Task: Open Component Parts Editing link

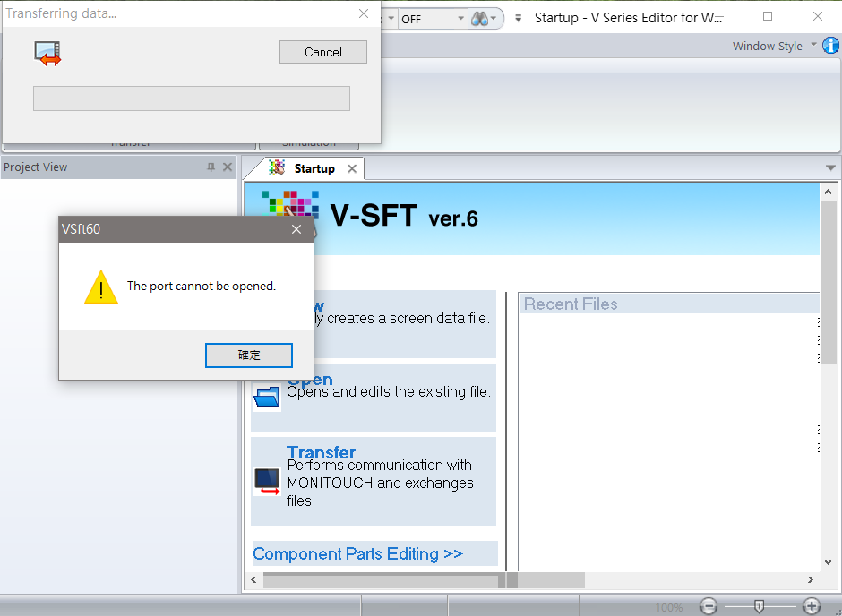Action: click(x=357, y=553)
